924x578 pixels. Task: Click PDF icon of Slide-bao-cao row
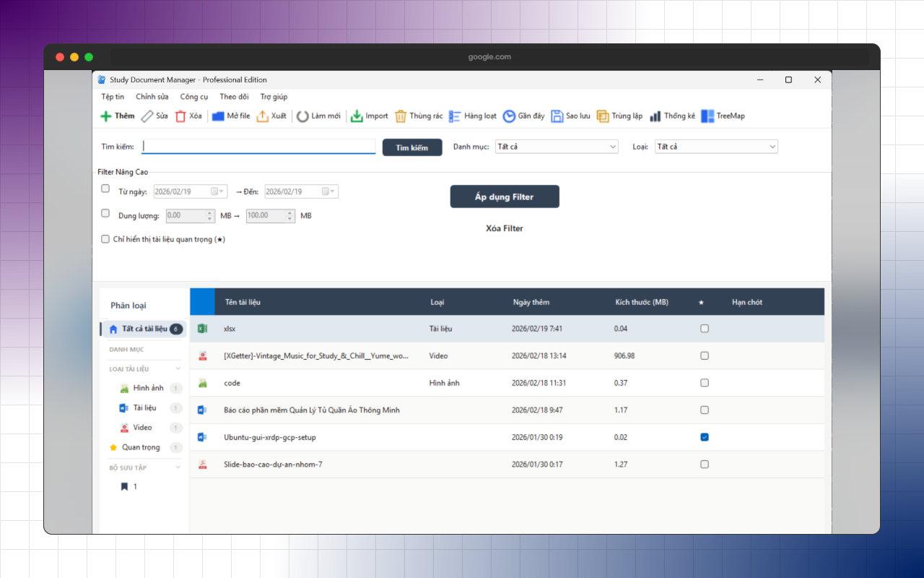pos(203,465)
